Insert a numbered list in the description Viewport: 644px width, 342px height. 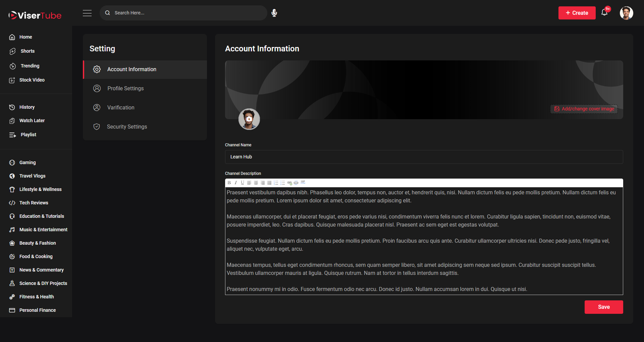[276, 183]
